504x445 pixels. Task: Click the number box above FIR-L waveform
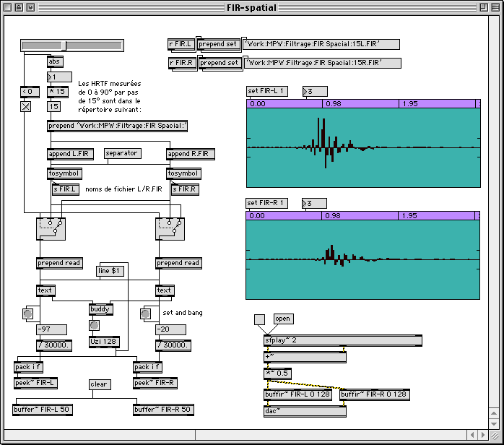pyautogui.click(x=315, y=91)
